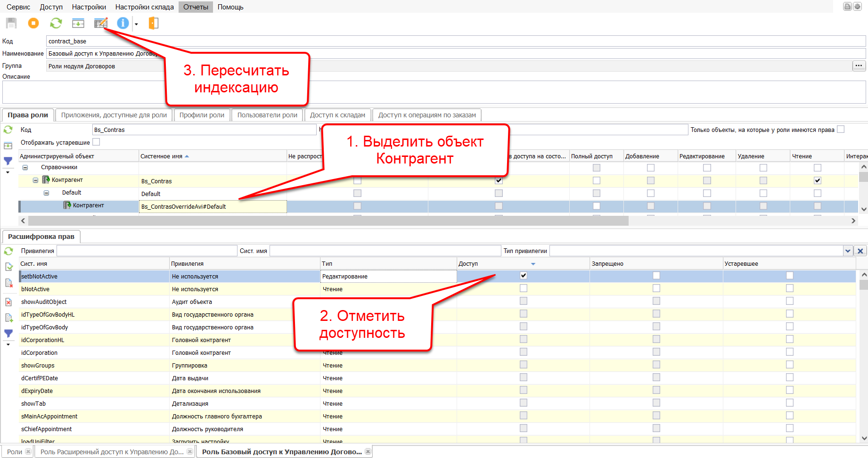Image resolution: width=868 pixels, height=458 pixels.
Task: Click the recalculate indexing table-pencil icon
Action: [101, 23]
